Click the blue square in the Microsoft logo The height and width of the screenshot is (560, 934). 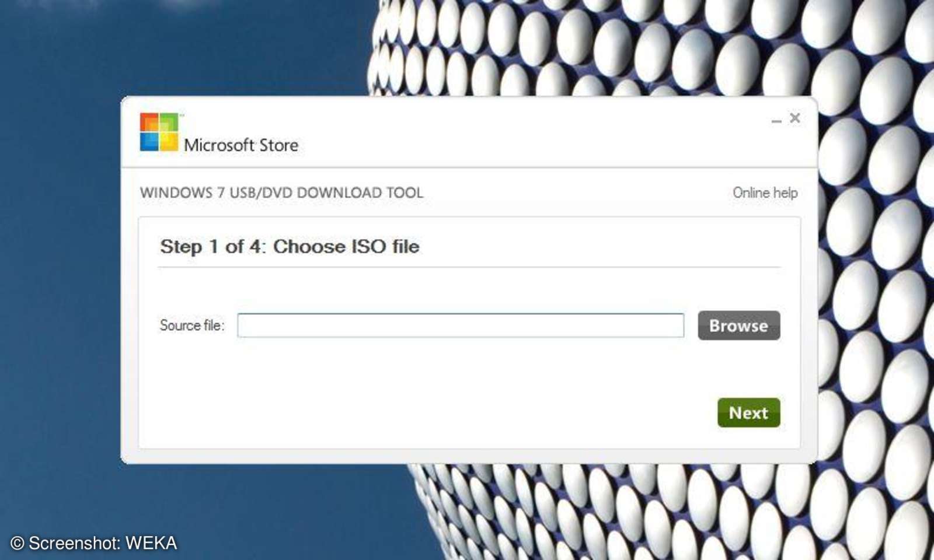[x=149, y=141]
